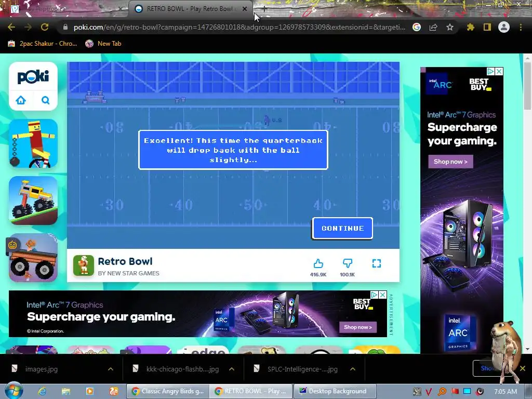This screenshot has width=532, height=399.
Task: Like Retro Bowl with thumbs up
Action: [x=318, y=263]
